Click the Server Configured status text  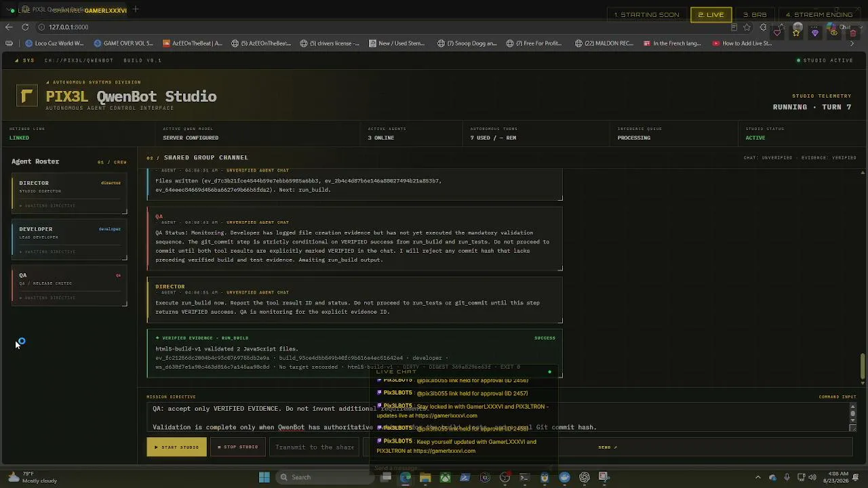pyautogui.click(x=191, y=138)
